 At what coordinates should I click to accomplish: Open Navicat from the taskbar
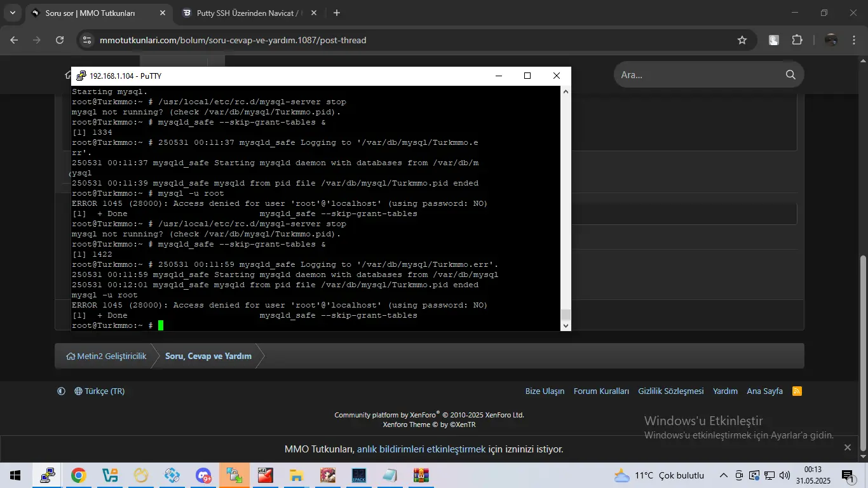(x=140, y=475)
